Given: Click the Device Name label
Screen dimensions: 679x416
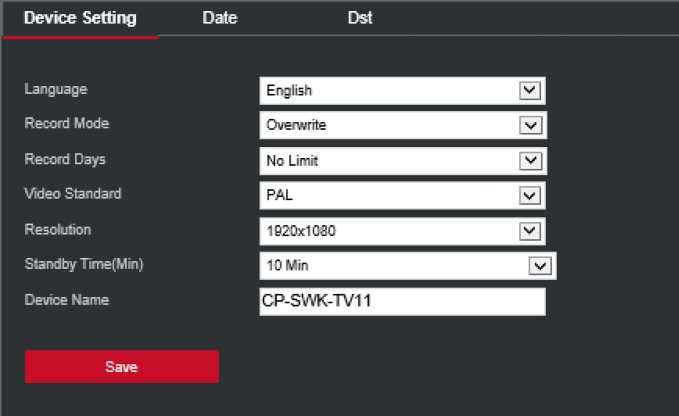Looking at the screenshot, I should point(67,299).
